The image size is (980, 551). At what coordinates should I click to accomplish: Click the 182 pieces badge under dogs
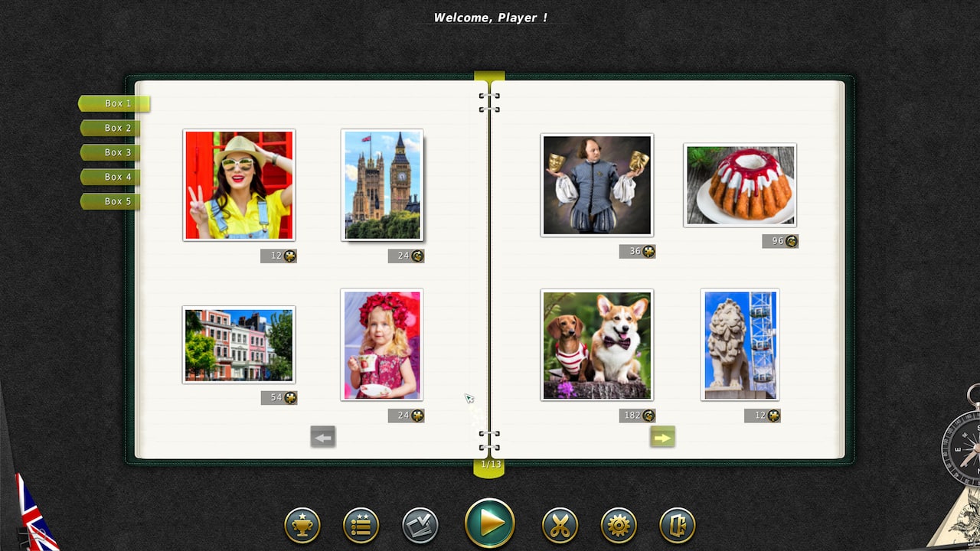[638, 416]
